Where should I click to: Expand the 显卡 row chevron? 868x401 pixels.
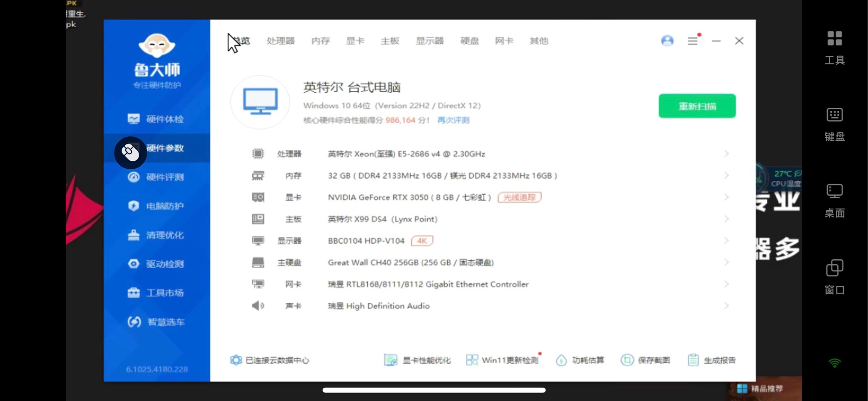(726, 197)
